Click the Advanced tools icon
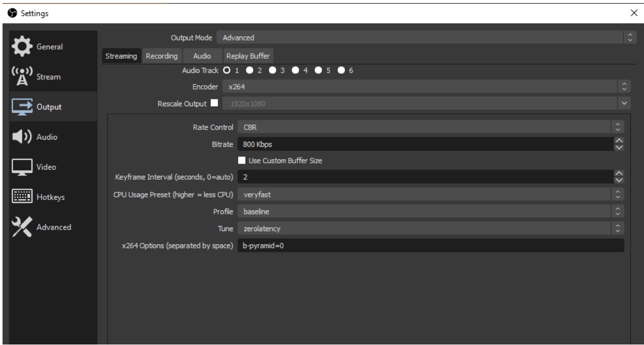Screen dimensions: 644x345 (x=21, y=227)
